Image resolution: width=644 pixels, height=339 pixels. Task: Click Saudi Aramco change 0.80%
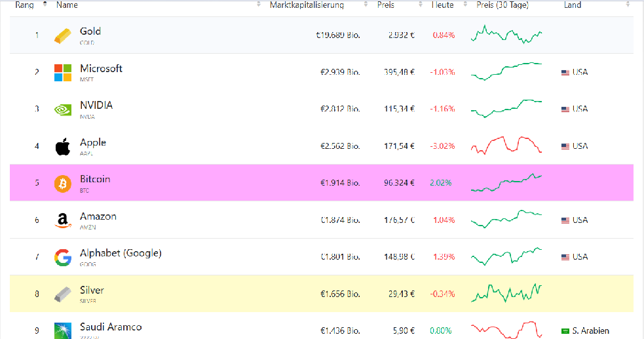click(x=441, y=330)
